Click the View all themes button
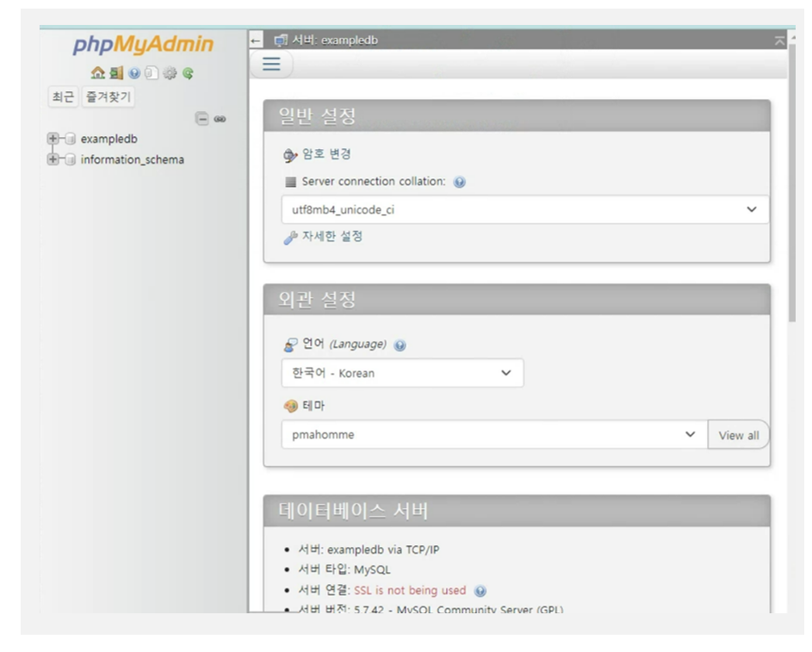The height and width of the screenshot is (652, 812). 739,435
